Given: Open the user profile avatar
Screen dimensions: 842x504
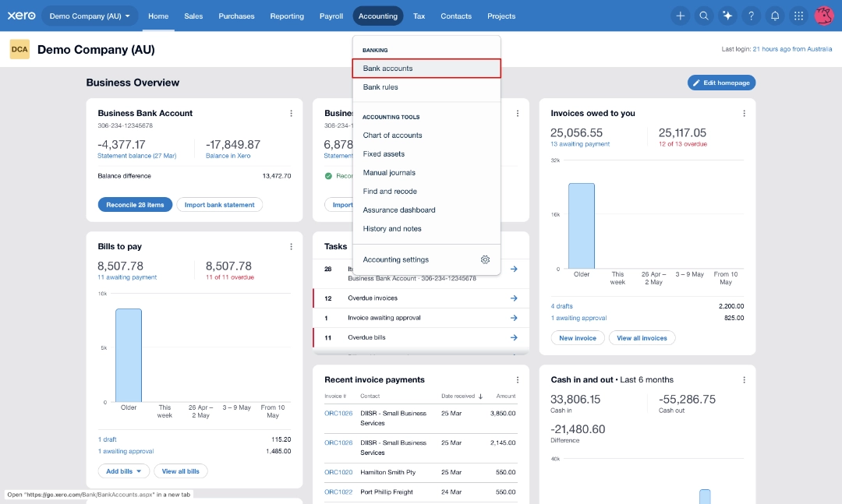Looking at the screenshot, I should [824, 16].
